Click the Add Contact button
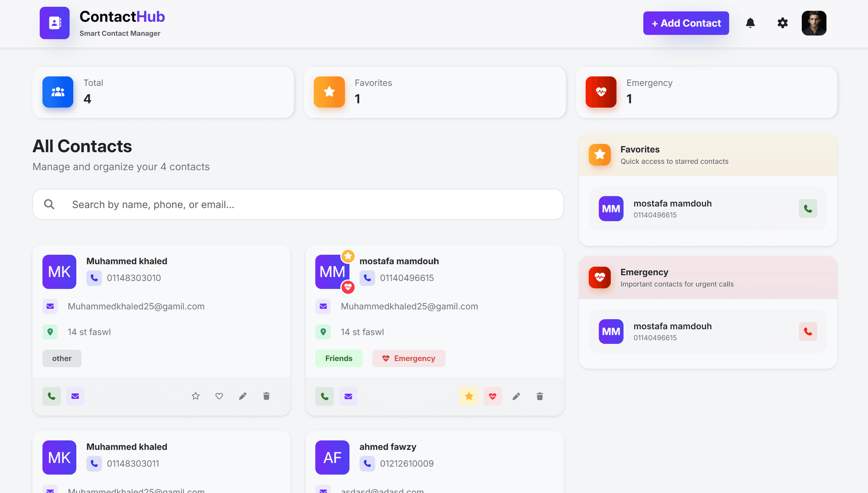 [686, 23]
